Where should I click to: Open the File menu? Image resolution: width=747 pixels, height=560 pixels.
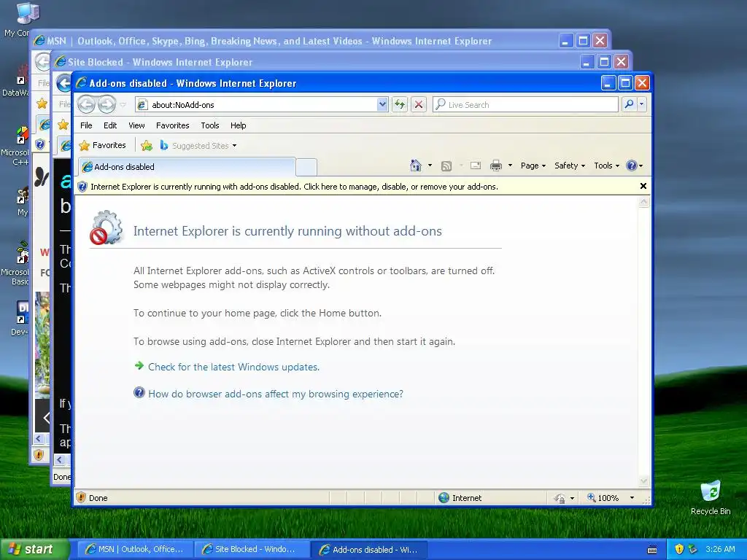pyautogui.click(x=86, y=125)
